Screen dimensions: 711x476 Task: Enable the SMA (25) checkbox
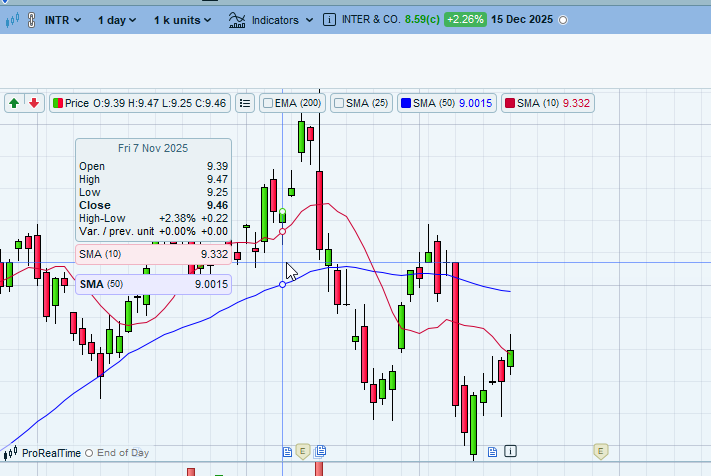pos(339,103)
